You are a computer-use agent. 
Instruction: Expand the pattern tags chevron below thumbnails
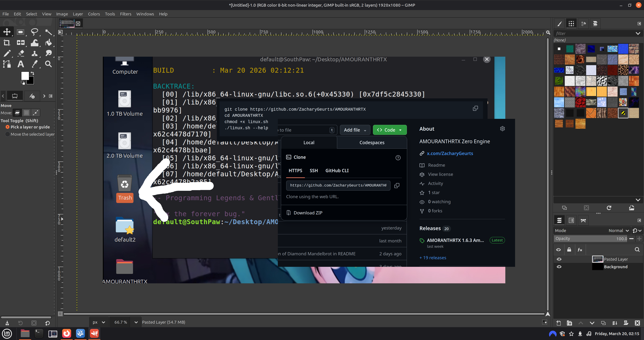pyautogui.click(x=638, y=200)
